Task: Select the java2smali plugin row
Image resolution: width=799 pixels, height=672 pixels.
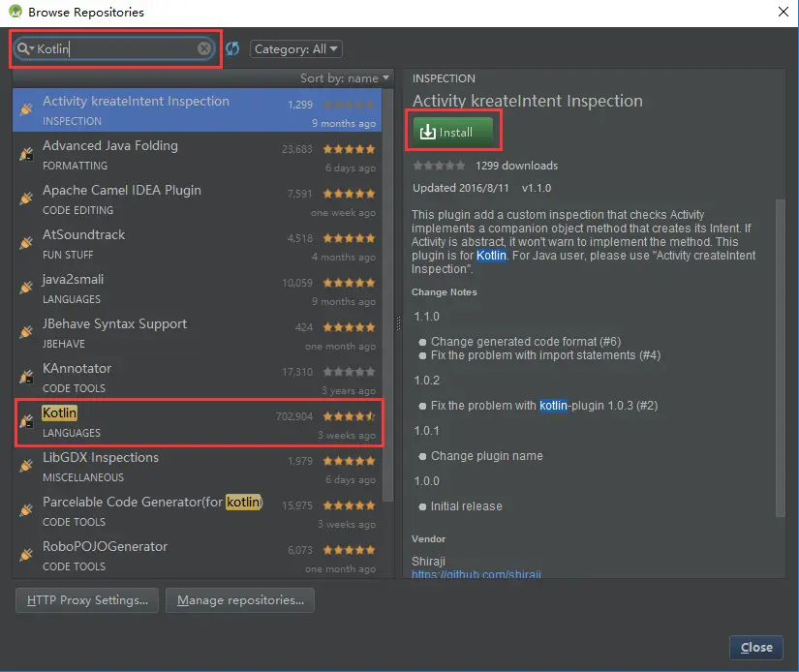Action: 198,289
